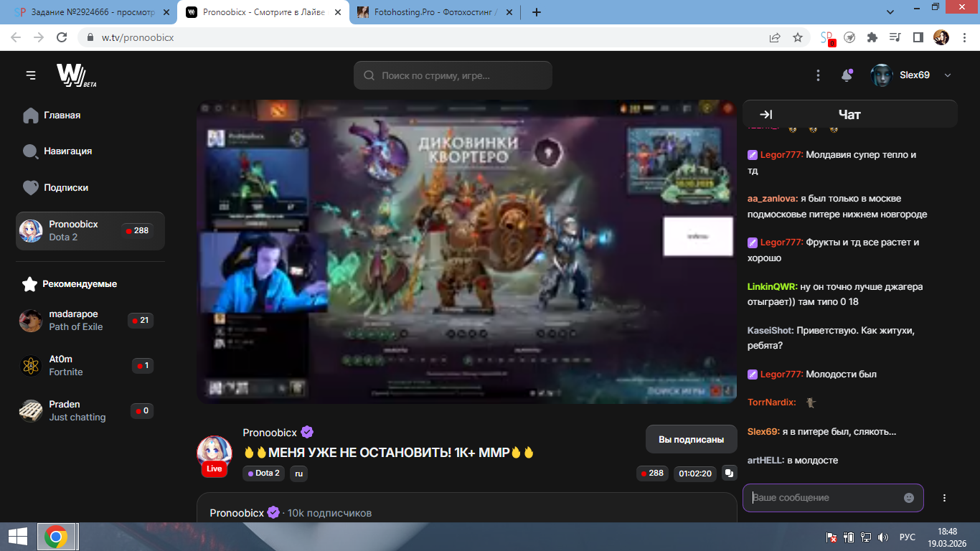Reload the page
This screenshot has height=551, width=980.
62,37
